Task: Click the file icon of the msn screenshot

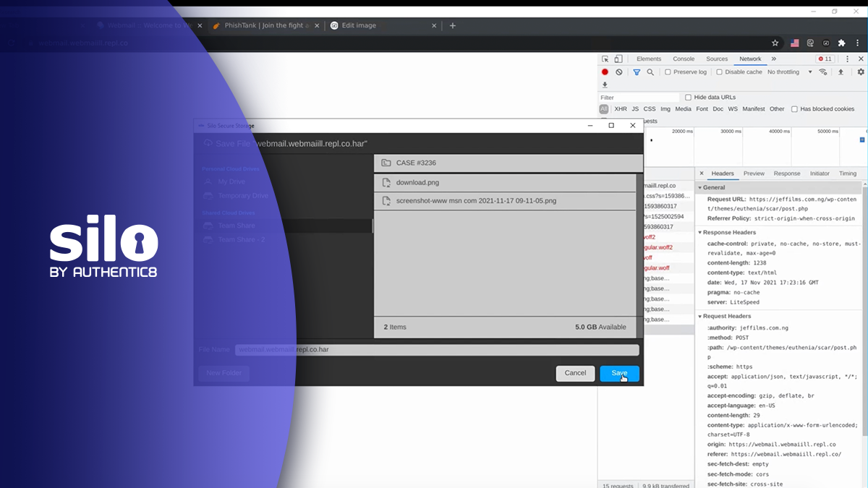Action: coord(386,201)
